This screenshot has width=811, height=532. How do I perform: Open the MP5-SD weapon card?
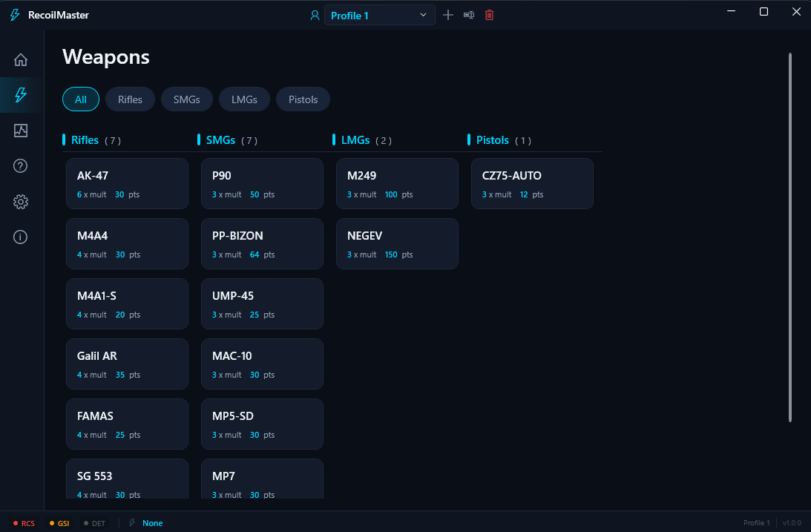(262, 424)
